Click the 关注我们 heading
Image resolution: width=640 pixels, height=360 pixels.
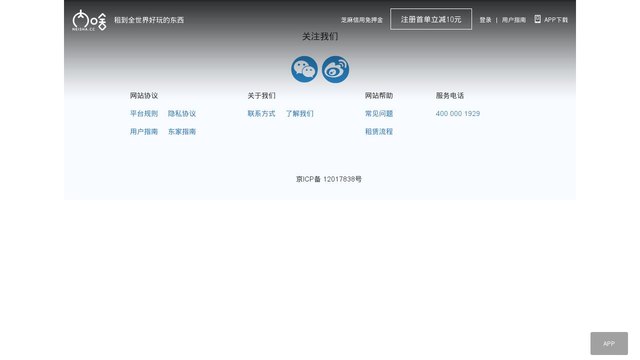pos(320,37)
